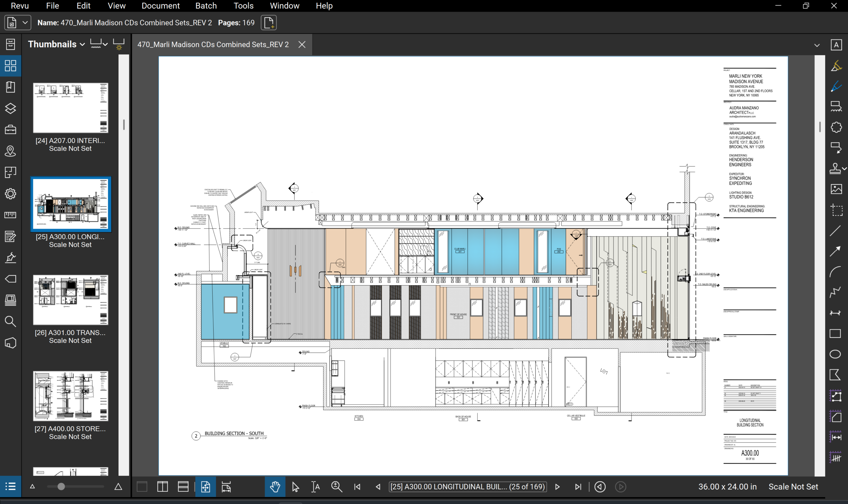The image size is (848, 504).
Task: Expand the document tabs list chevron
Action: [x=817, y=45]
